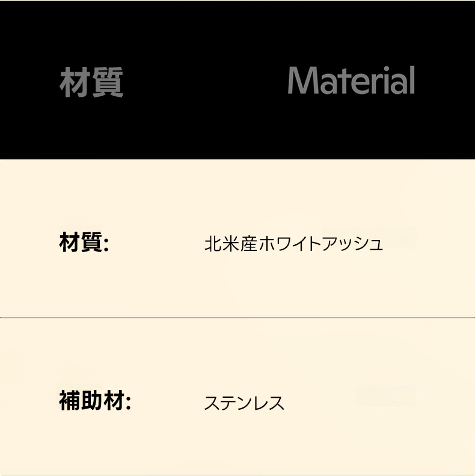Screen dimensions: 475x476
Task: Click the "質" character in the gray banner heading
Action: [x=108, y=82]
